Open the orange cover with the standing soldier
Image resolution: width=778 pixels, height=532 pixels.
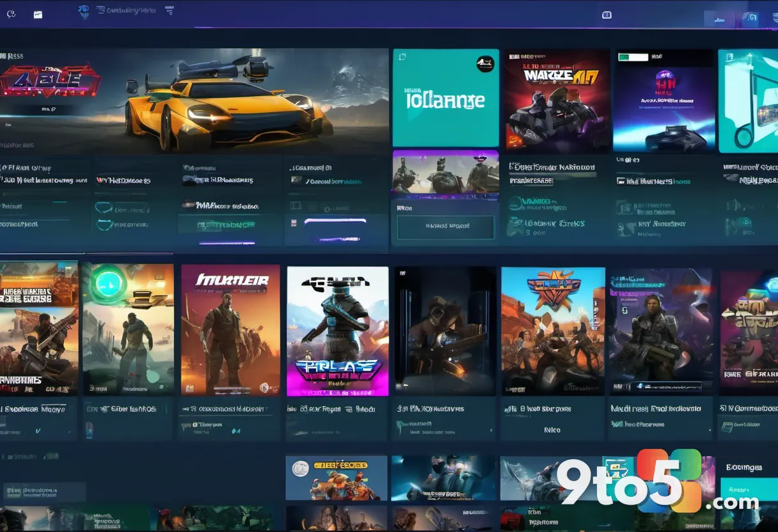pos(230,330)
